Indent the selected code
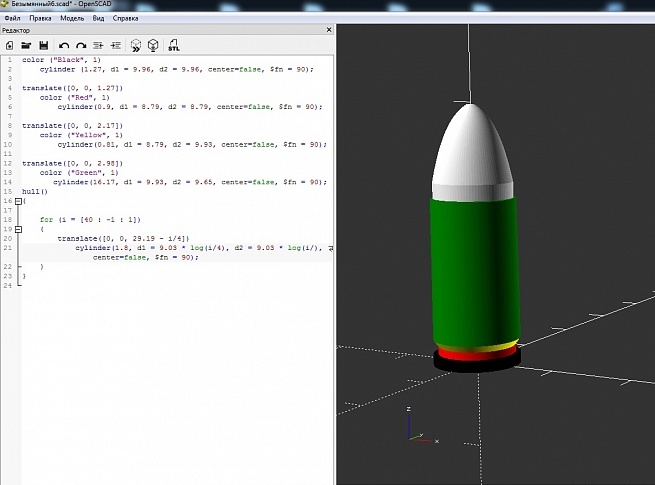This screenshot has width=655, height=485. (115, 45)
